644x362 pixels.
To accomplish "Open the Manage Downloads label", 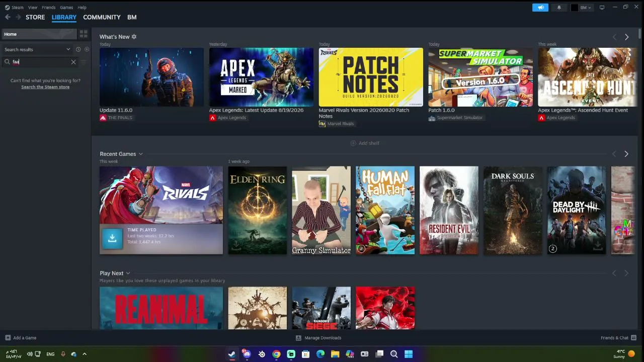I will click(323, 338).
